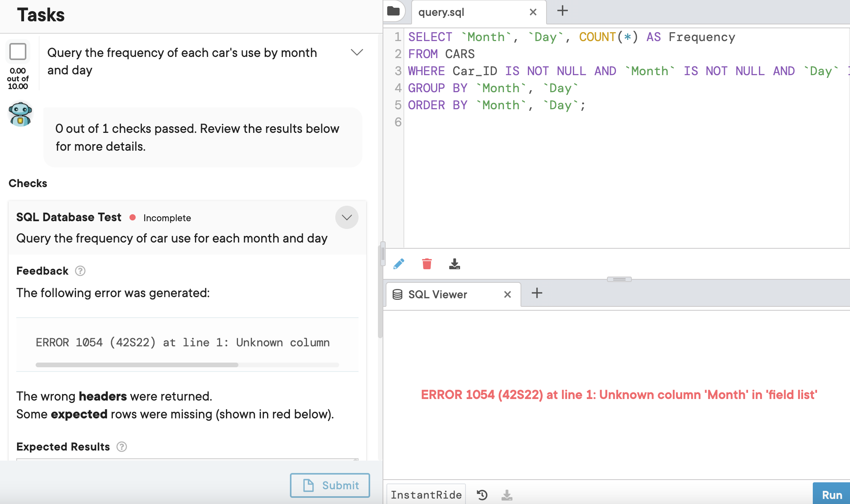Click the robot assistant avatar
This screenshot has width=850, height=504.
point(20,114)
